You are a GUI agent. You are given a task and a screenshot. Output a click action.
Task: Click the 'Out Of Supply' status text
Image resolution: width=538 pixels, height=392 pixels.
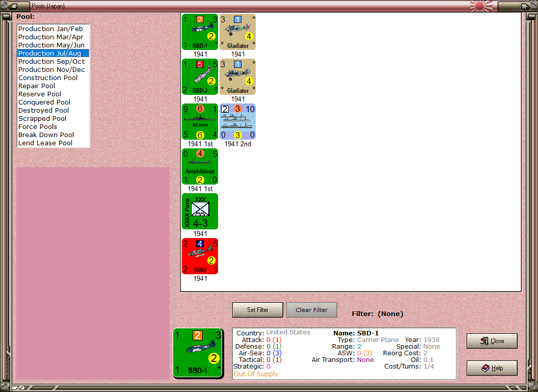(256, 374)
